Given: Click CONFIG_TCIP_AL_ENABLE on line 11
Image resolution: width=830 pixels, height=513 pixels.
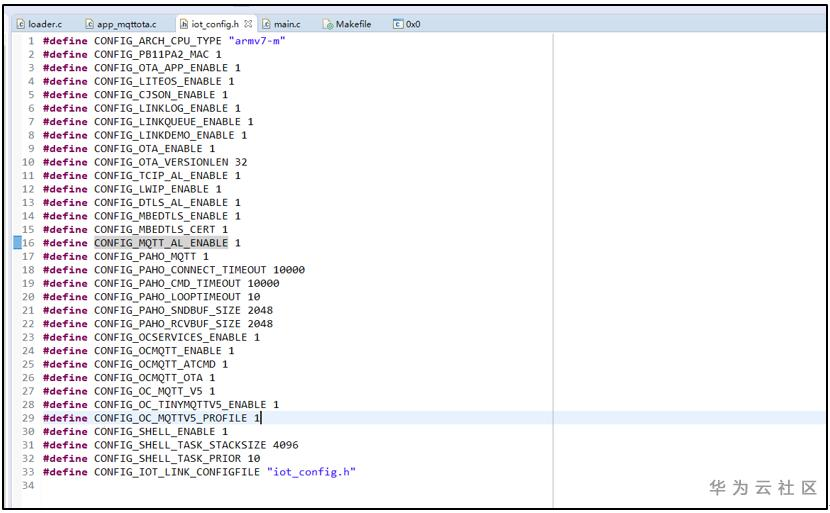Looking at the screenshot, I should (161, 176).
